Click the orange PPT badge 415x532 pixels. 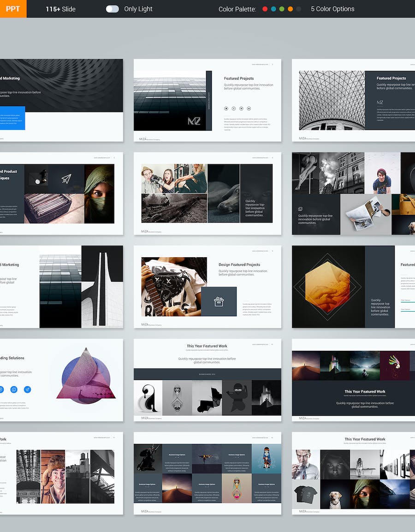pos(13,9)
